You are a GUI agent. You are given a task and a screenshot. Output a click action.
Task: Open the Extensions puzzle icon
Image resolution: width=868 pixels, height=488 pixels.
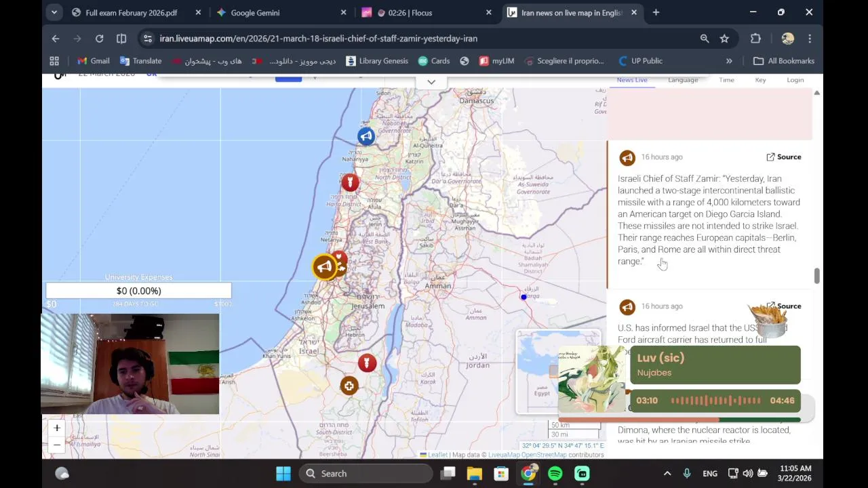(x=755, y=39)
